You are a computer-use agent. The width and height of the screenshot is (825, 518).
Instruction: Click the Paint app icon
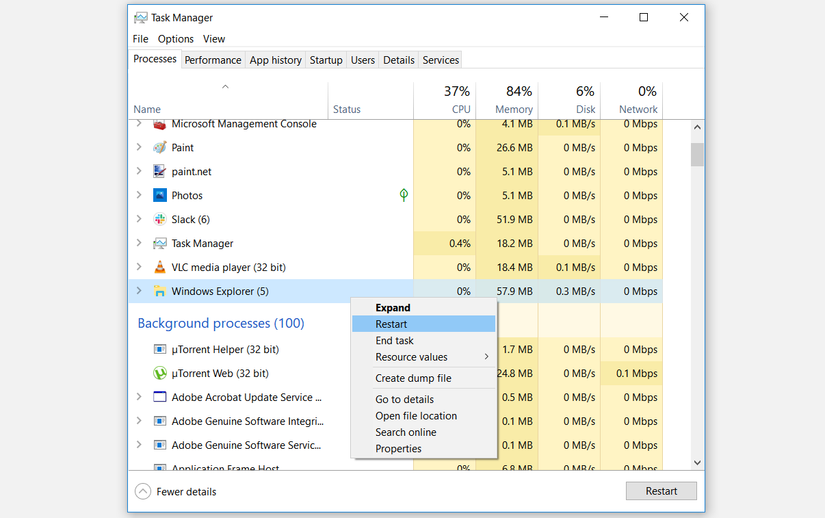(159, 148)
